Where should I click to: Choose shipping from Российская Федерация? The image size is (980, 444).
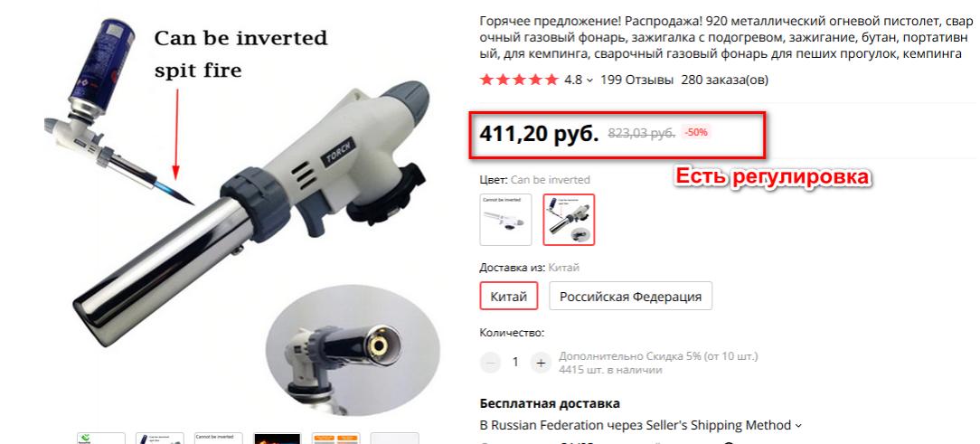(x=631, y=296)
